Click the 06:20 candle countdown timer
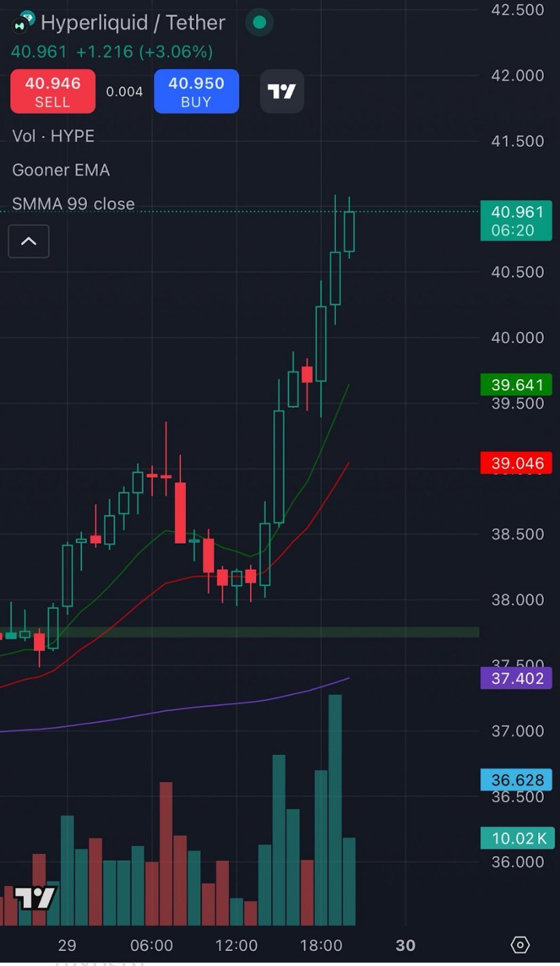The width and height of the screenshot is (560, 966). click(x=512, y=230)
